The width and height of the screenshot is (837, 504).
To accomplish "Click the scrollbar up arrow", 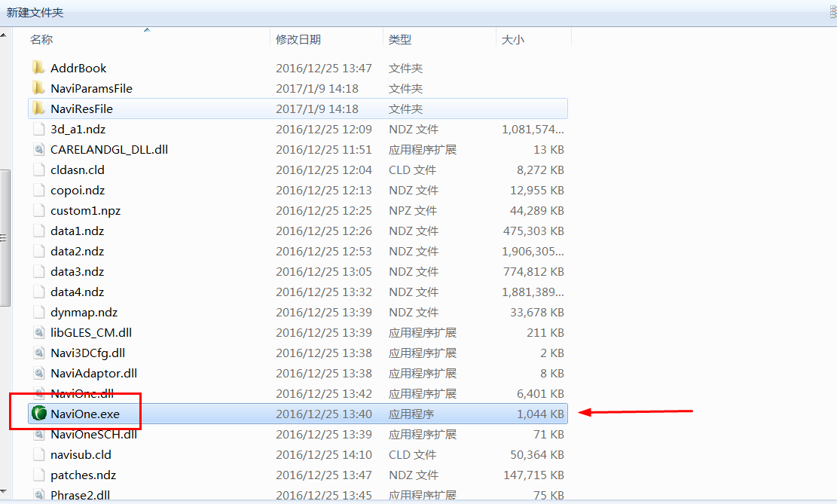I will (x=4, y=35).
